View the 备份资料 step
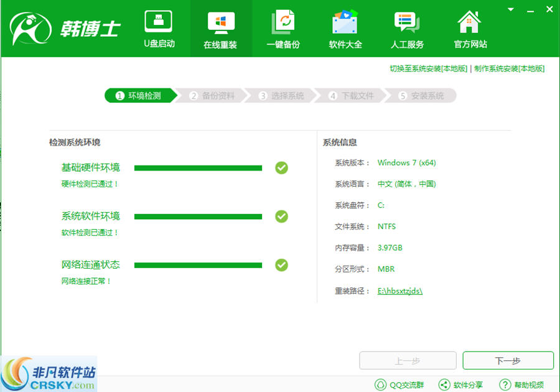The width and height of the screenshot is (560, 392). click(212, 95)
